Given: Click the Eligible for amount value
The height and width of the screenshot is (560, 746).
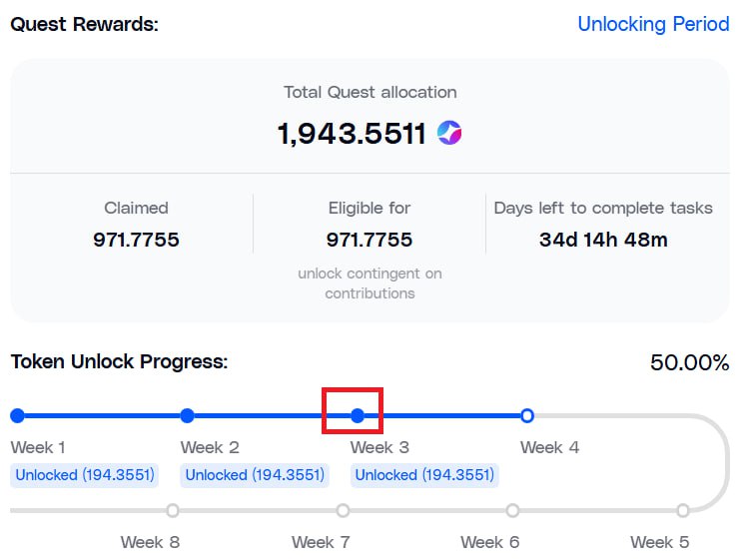Looking at the screenshot, I should coord(370,240).
